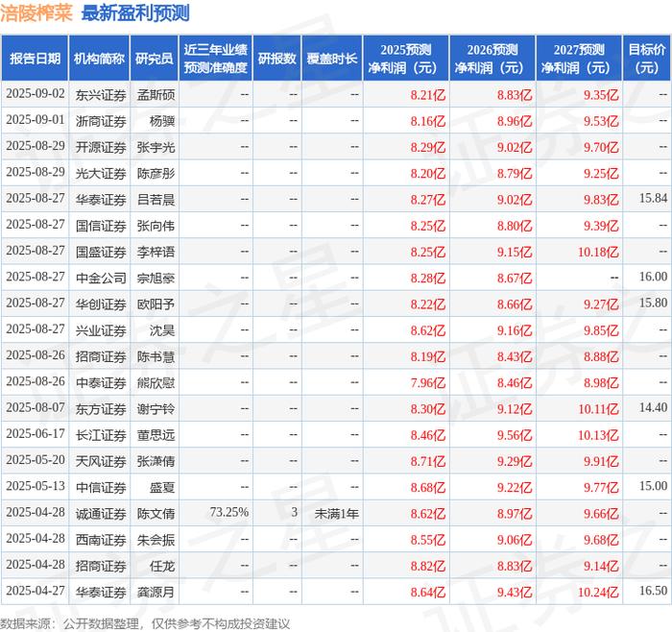Click target price 15.80

coord(653,303)
